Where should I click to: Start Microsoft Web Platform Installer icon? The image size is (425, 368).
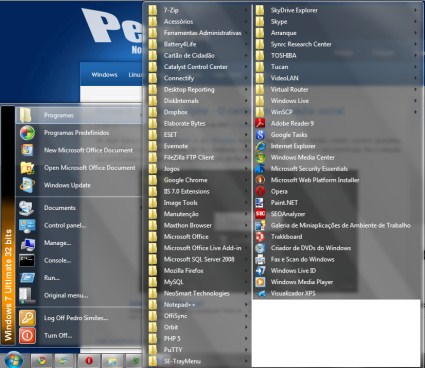(260, 180)
